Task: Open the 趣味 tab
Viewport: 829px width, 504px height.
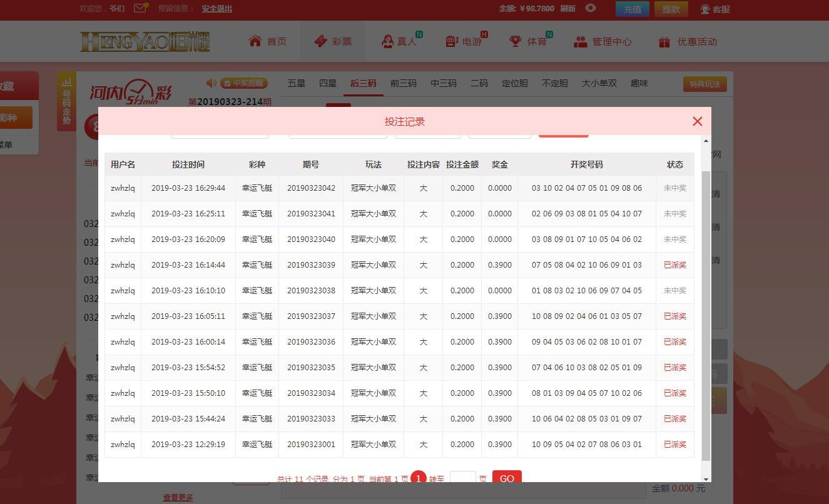Action: tap(639, 83)
